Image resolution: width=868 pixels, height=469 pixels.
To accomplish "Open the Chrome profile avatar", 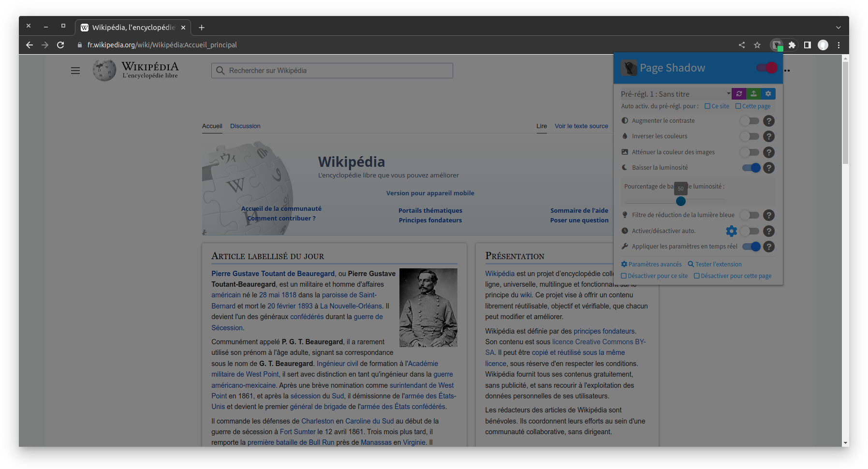I will (823, 45).
